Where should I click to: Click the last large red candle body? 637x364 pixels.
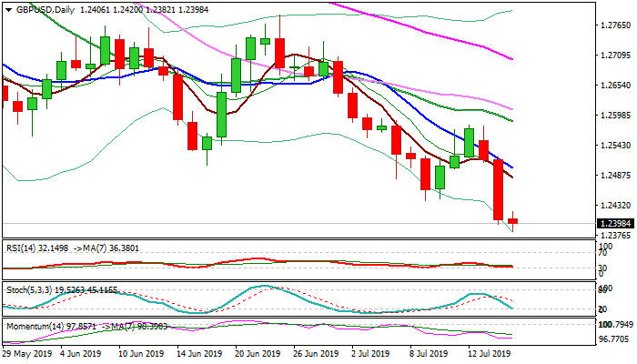(499, 189)
